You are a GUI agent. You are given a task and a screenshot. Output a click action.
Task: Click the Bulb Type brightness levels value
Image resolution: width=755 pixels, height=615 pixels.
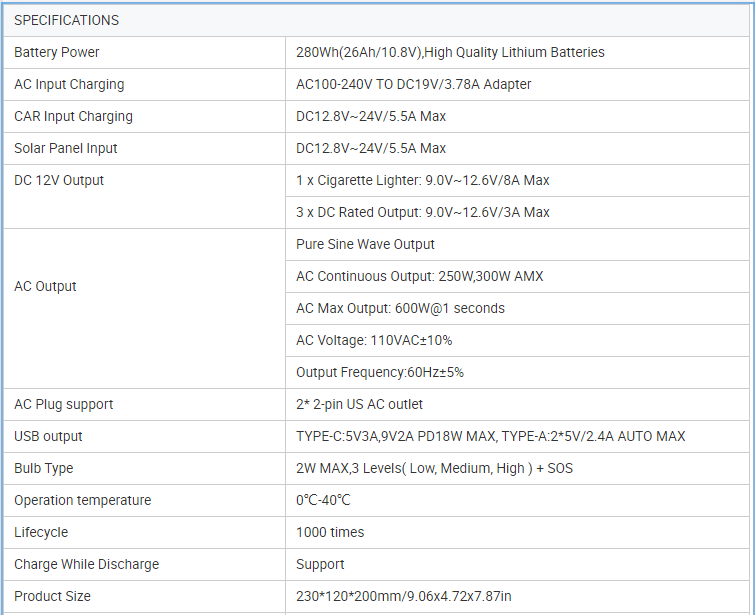[434, 468]
